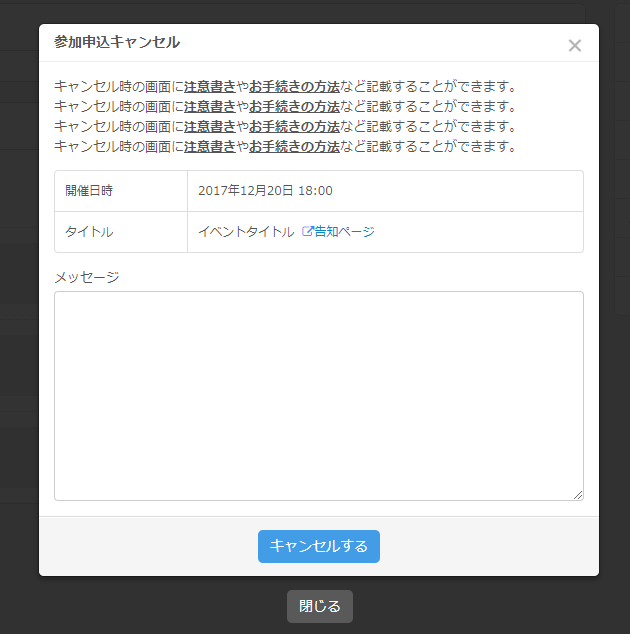
Task: Click the text area resize handle
Action: (577, 494)
